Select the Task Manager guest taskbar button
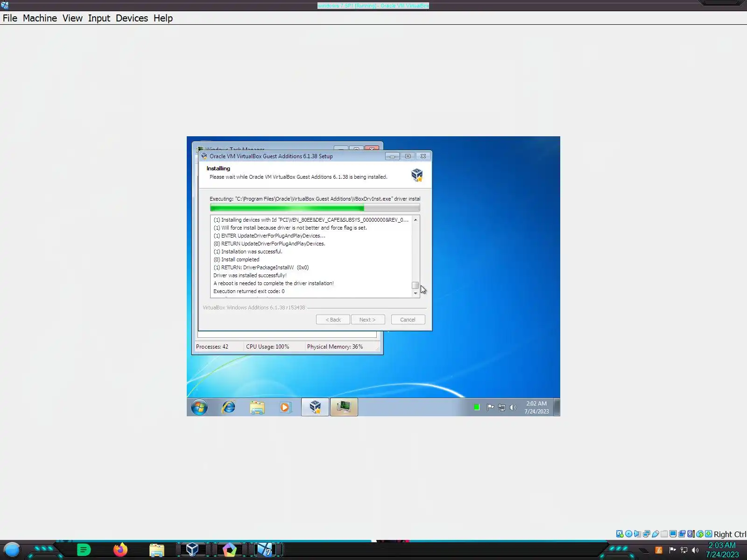The width and height of the screenshot is (747, 560). coord(344,407)
